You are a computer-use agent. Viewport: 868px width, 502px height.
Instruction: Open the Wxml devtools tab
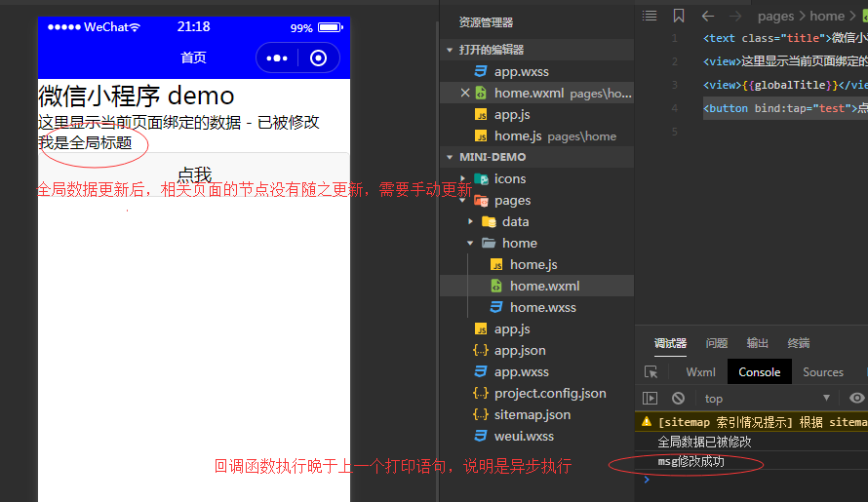tap(700, 372)
